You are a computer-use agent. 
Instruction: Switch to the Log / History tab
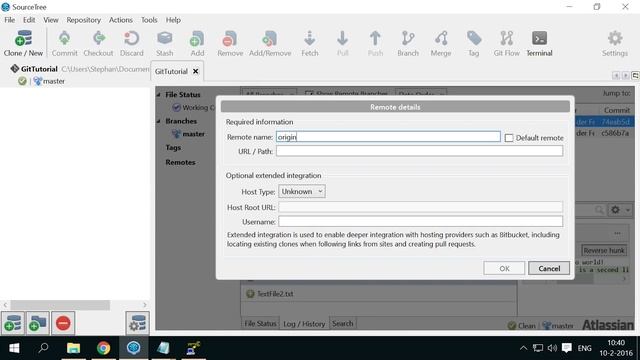[x=304, y=324]
